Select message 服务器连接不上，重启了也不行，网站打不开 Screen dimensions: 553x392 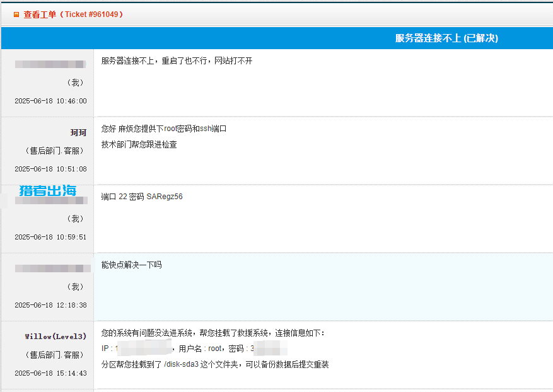tap(177, 61)
